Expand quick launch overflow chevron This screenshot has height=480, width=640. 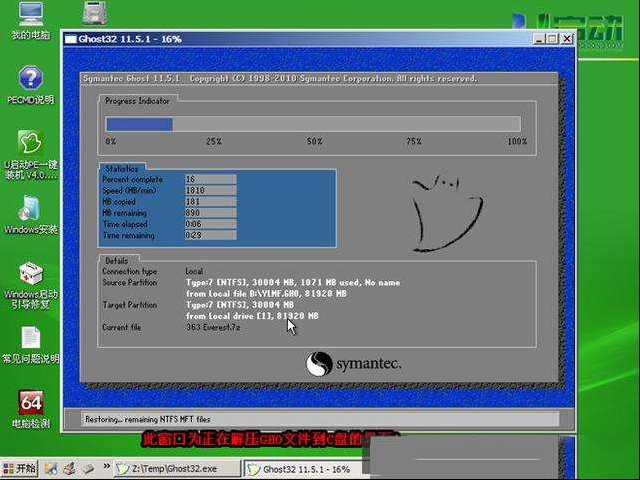click(107, 466)
